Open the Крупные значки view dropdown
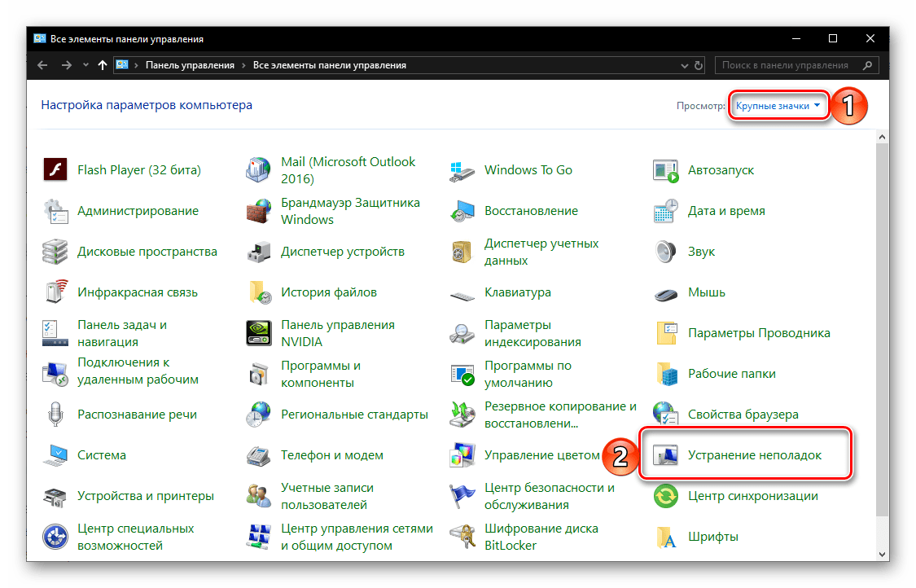This screenshot has height=588, width=916. point(778,106)
